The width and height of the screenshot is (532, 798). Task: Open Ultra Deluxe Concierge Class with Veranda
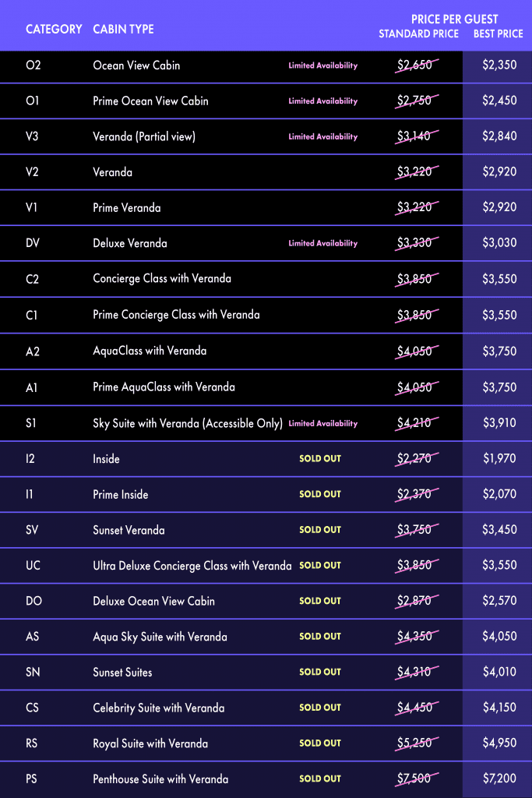[192, 566]
